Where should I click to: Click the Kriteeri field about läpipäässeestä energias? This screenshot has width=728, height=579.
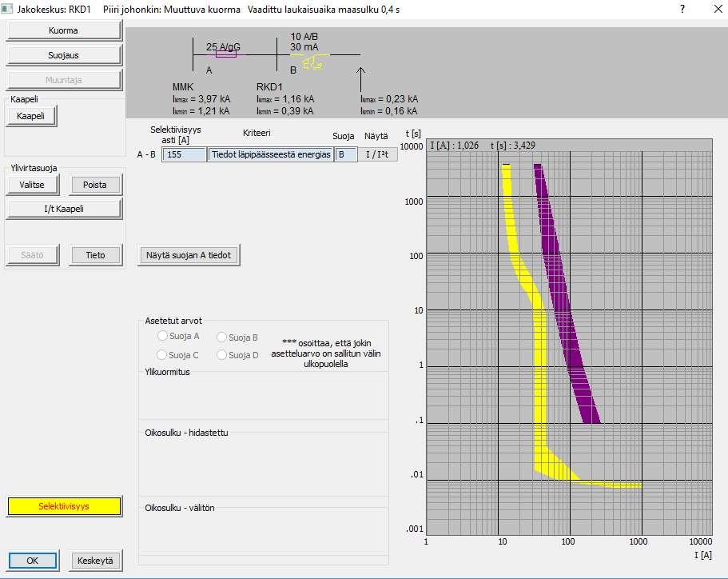click(x=271, y=154)
